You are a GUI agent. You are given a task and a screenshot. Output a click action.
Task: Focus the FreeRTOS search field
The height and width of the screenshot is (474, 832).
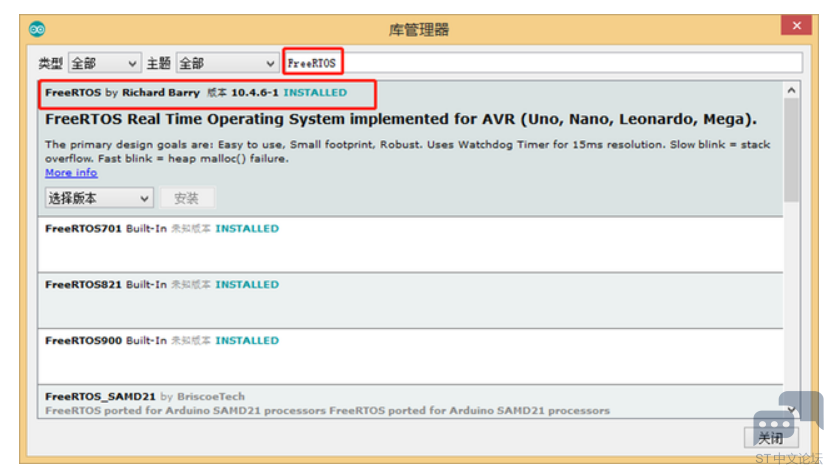(x=543, y=63)
